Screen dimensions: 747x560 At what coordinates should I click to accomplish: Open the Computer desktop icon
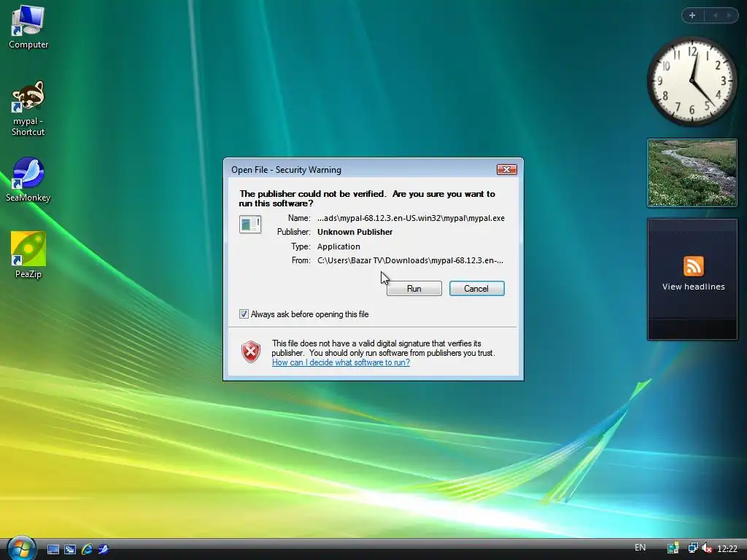[28, 26]
